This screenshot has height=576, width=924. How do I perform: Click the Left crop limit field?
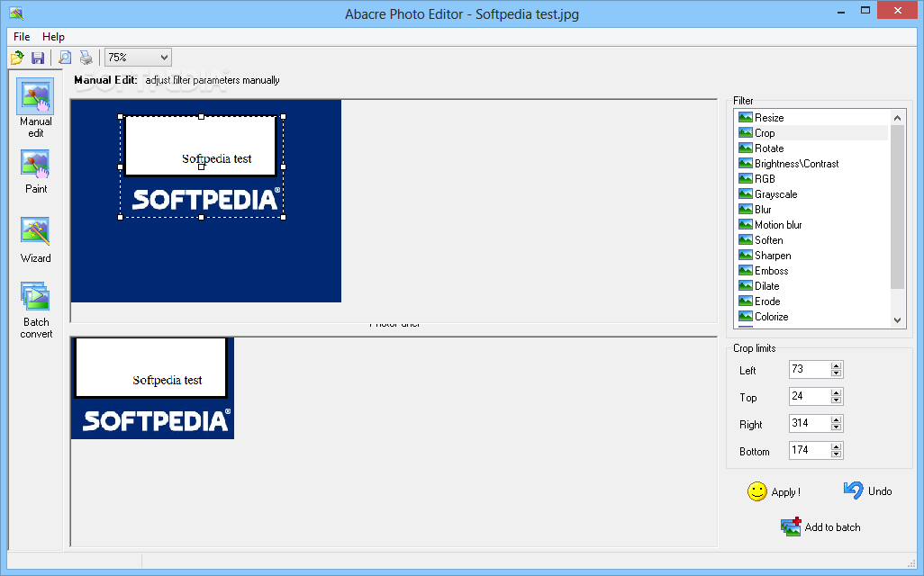(x=810, y=369)
